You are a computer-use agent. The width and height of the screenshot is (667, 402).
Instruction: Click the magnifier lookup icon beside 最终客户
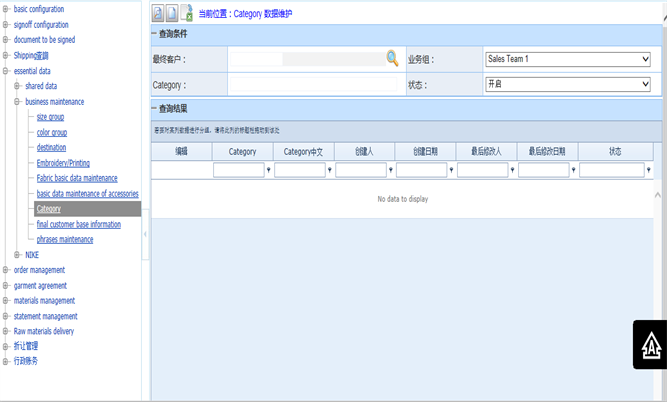click(392, 59)
